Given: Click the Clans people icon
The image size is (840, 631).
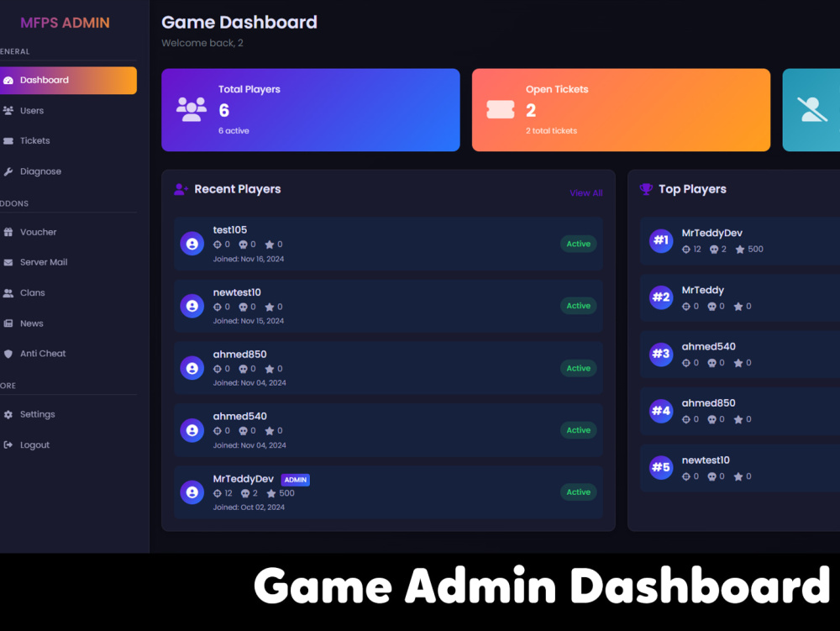Looking at the screenshot, I should [8, 293].
